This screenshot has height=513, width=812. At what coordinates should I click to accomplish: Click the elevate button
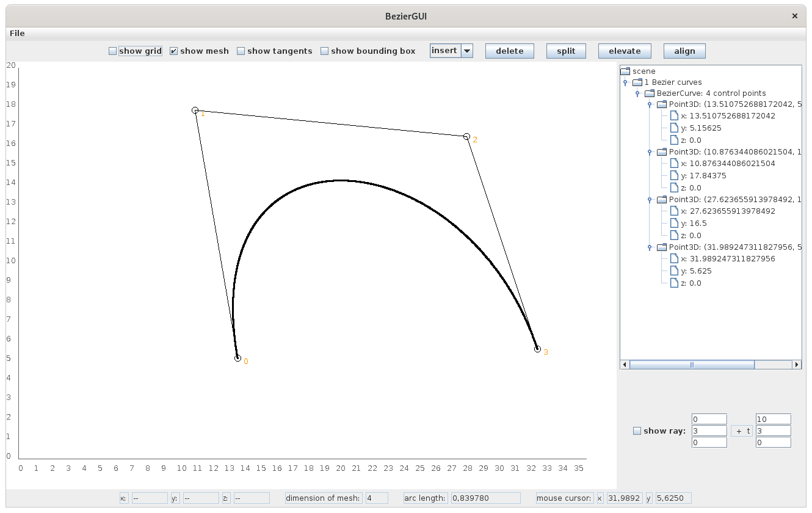625,51
